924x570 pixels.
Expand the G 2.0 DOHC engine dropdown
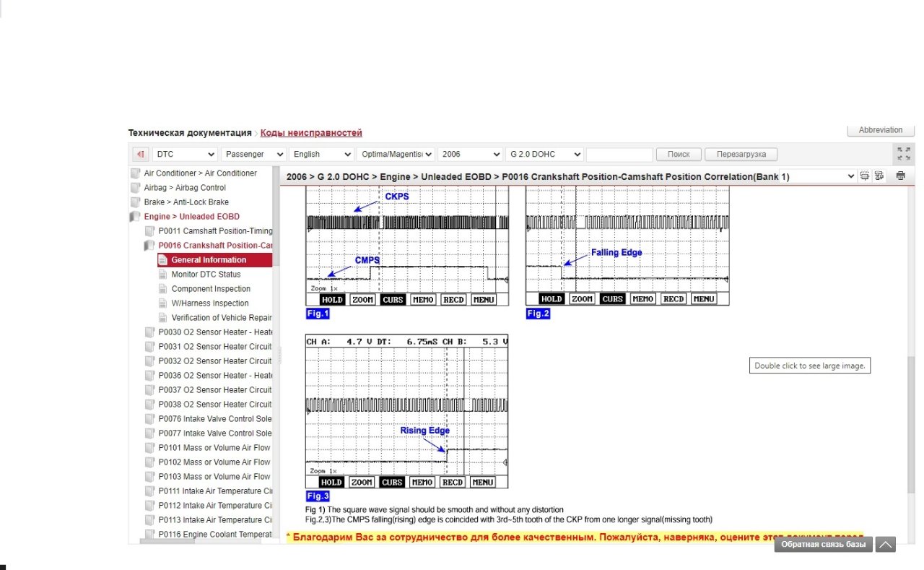coord(544,155)
